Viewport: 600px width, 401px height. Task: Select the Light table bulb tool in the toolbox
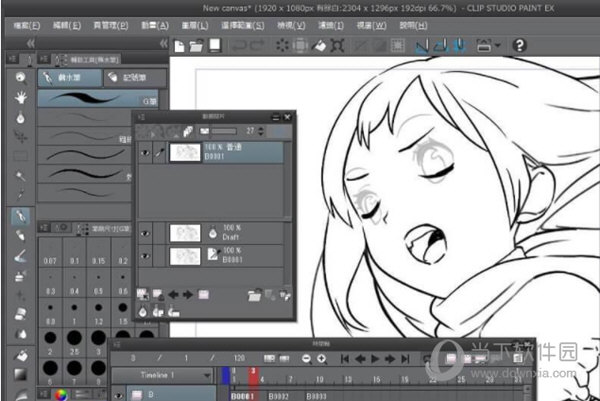(x=21, y=117)
